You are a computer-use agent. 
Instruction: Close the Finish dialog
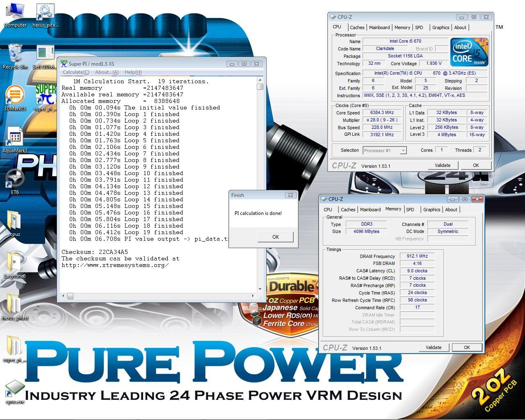[290, 195]
